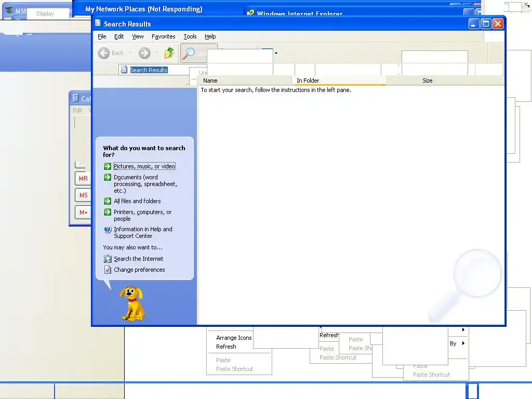Open the Back button history dropdown
The width and height of the screenshot is (532, 399).
tap(130, 53)
